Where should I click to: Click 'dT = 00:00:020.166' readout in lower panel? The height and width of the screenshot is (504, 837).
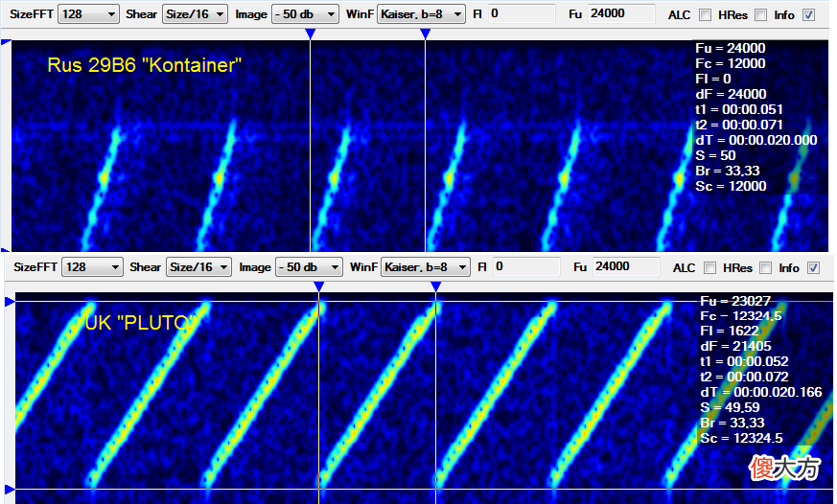[761, 393]
